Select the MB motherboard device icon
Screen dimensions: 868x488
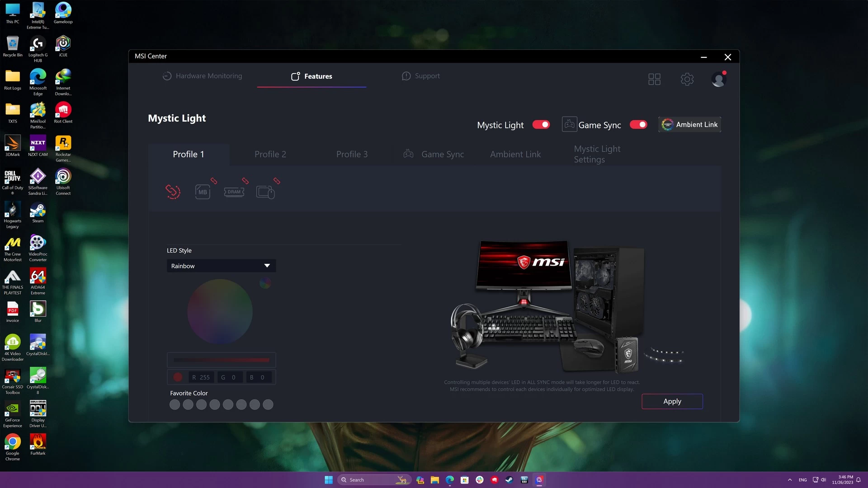point(203,192)
